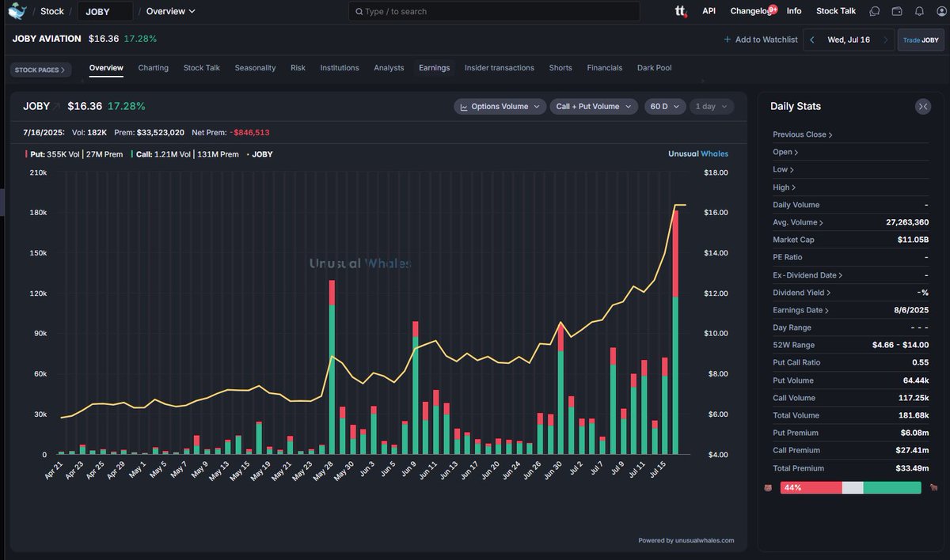
Task: Select the Overview tab
Action: pyautogui.click(x=106, y=68)
